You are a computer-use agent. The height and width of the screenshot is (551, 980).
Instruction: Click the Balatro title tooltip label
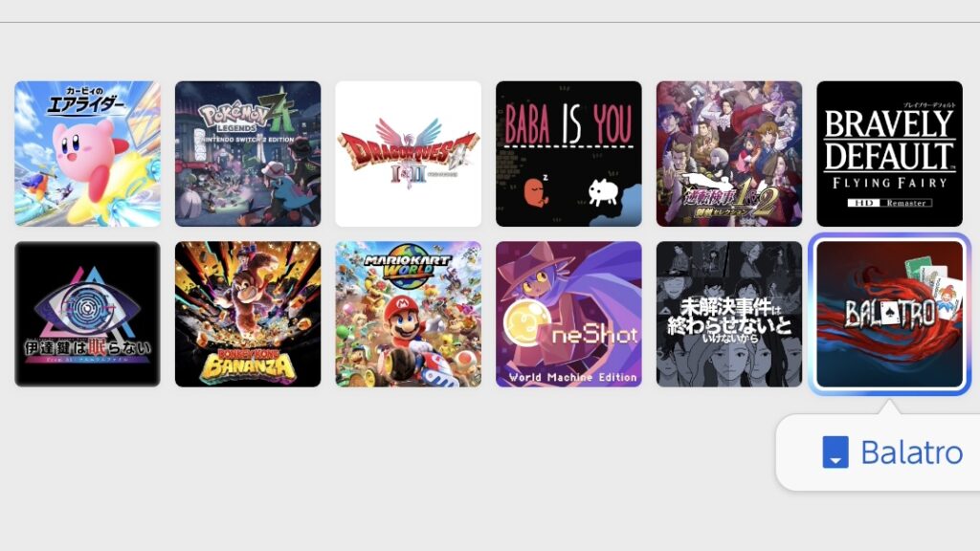click(x=911, y=452)
